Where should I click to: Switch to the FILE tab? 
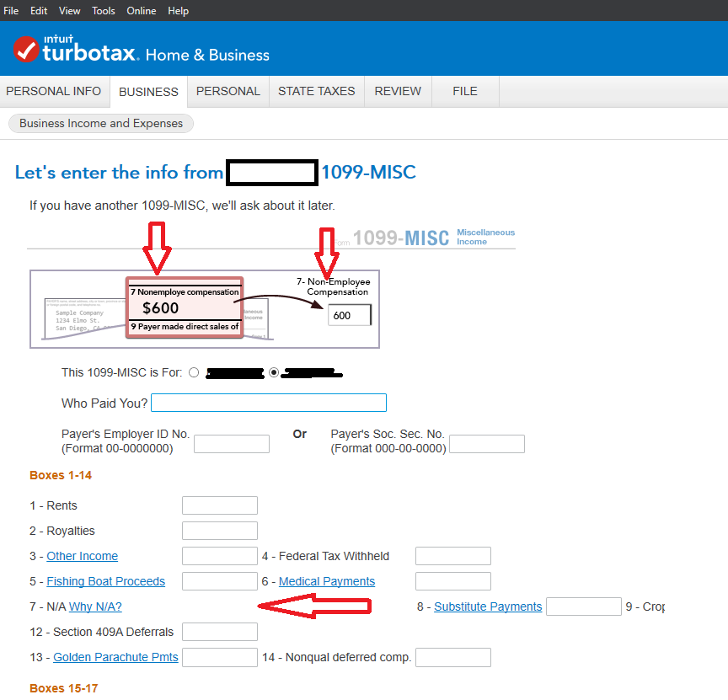pyautogui.click(x=465, y=91)
